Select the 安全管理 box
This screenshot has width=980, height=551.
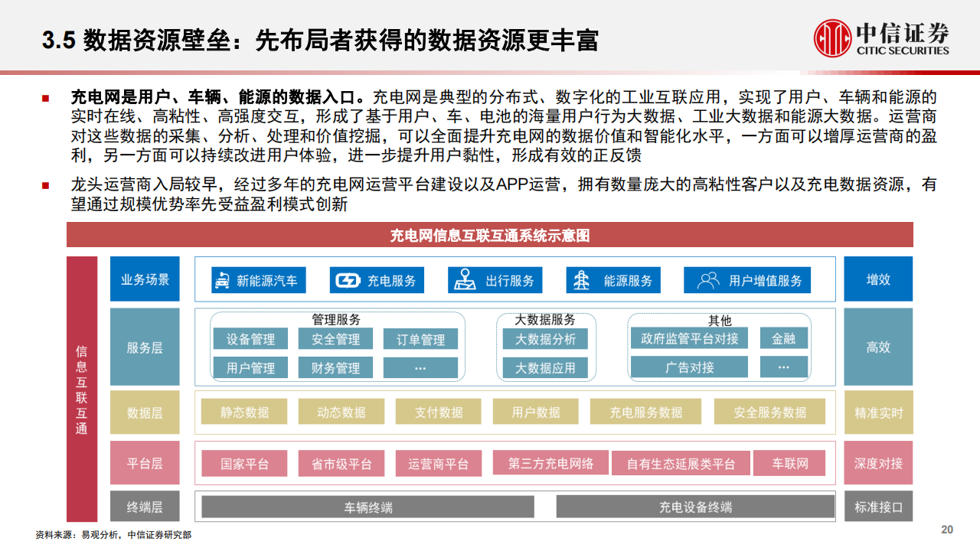pyautogui.click(x=335, y=339)
